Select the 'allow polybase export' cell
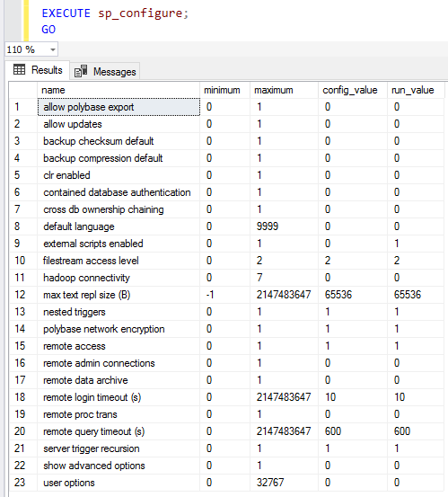The image size is (448, 497). coord(119,107)
